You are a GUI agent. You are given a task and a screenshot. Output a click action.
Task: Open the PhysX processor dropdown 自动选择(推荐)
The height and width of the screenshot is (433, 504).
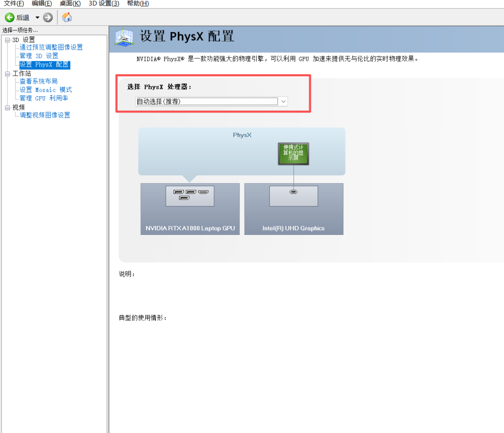click(211, 102)
